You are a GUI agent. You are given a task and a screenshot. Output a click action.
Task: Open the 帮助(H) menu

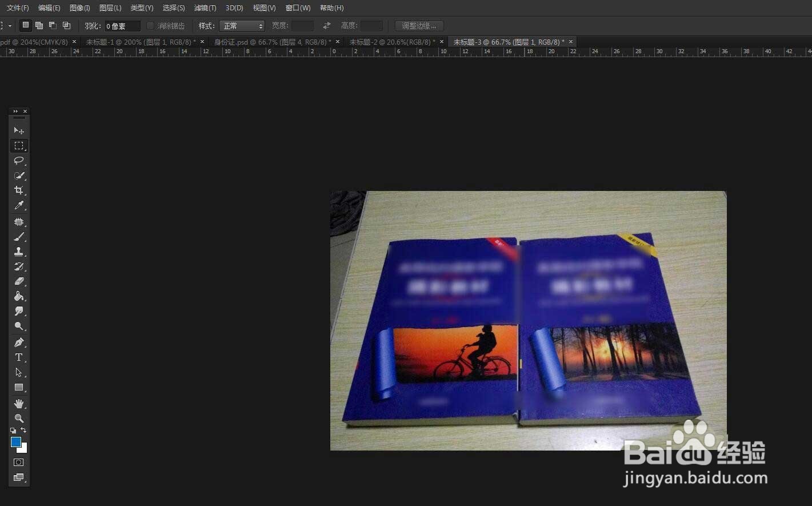(x=332, y=8)
